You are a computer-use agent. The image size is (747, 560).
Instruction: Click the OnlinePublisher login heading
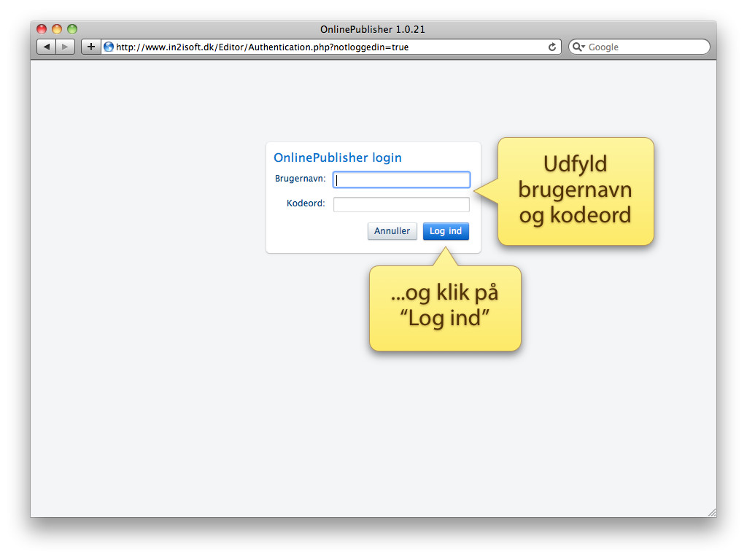(x=337, y=157)
